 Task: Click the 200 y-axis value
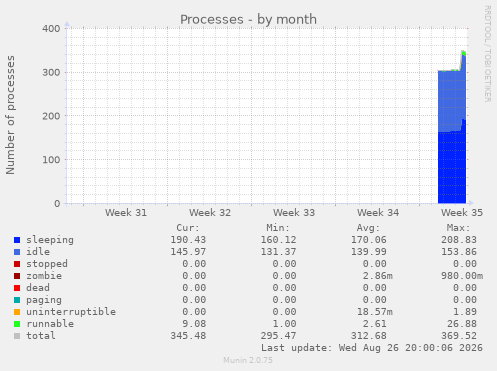pos(51,116)
